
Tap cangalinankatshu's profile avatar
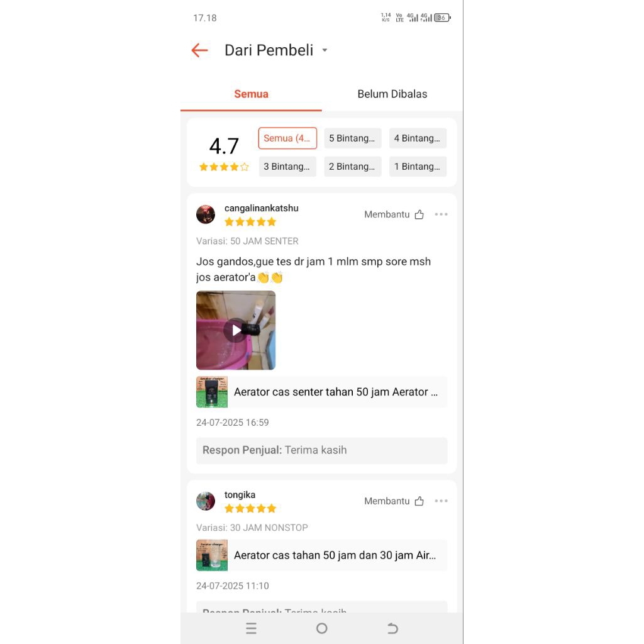pos(206,214)
